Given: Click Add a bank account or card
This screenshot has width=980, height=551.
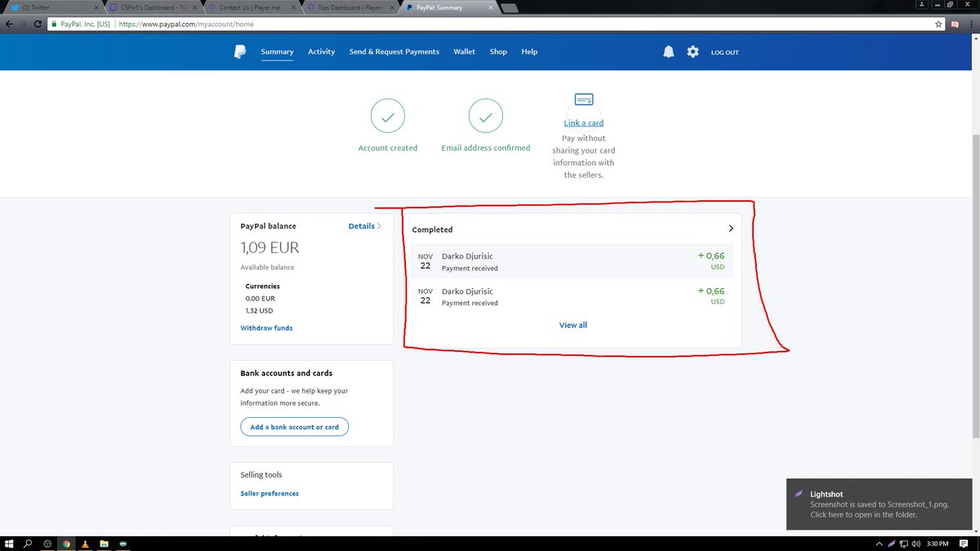Looking at the screenshot, I should pos(294,427).
